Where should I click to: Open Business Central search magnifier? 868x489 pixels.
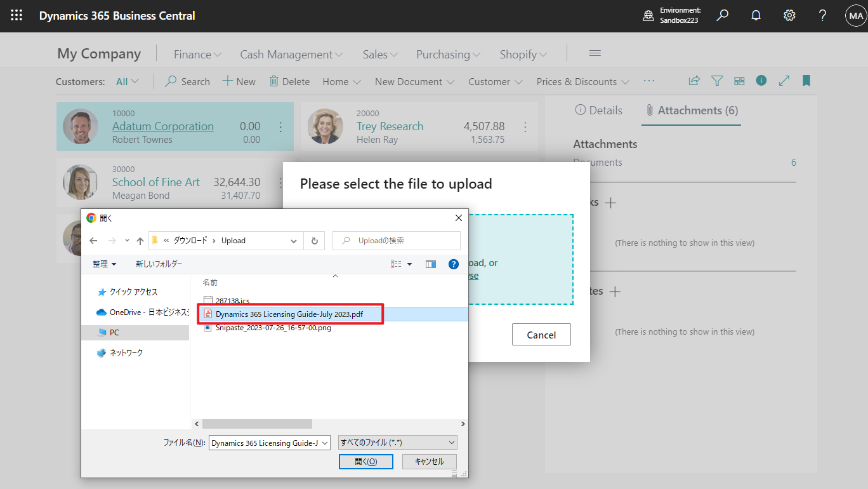coord(722,15)
